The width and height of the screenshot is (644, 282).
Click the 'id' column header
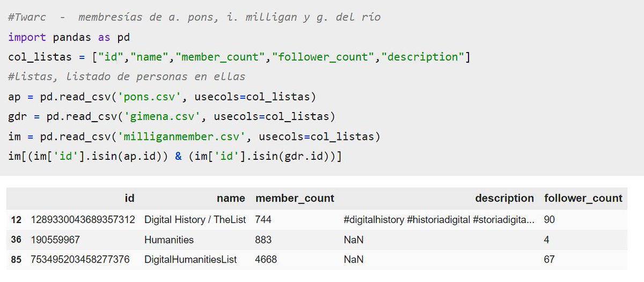coord(129,198)
